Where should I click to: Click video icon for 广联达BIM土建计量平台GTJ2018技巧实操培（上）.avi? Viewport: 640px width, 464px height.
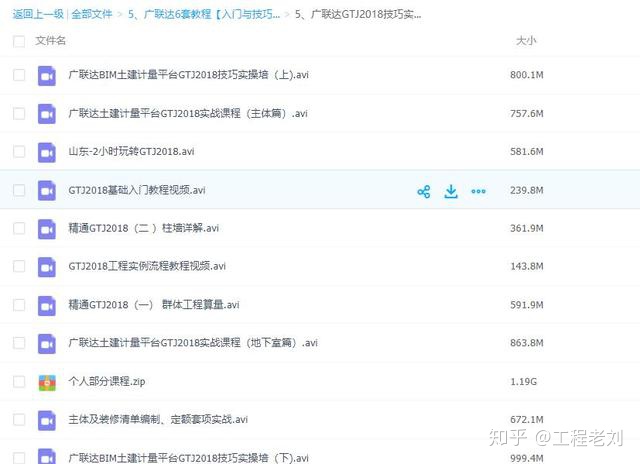(x=47, y=76)
